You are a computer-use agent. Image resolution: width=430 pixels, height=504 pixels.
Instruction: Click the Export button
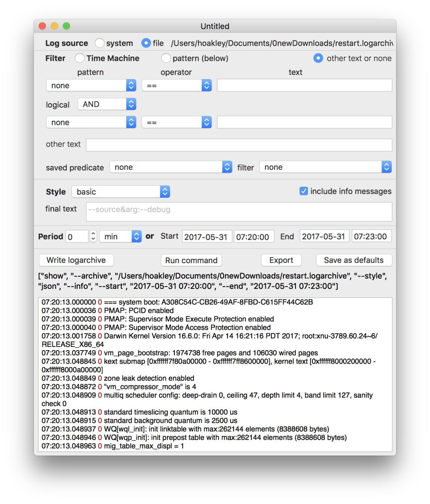[x=281, y=260]
